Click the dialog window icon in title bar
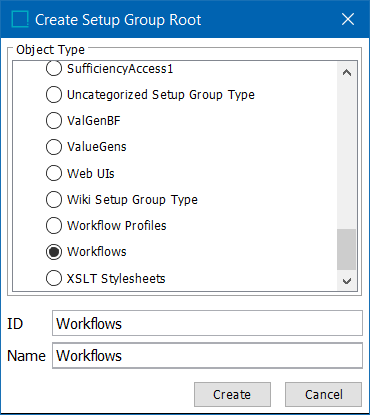This screenshot has height=415, width=370. [20, 19]
